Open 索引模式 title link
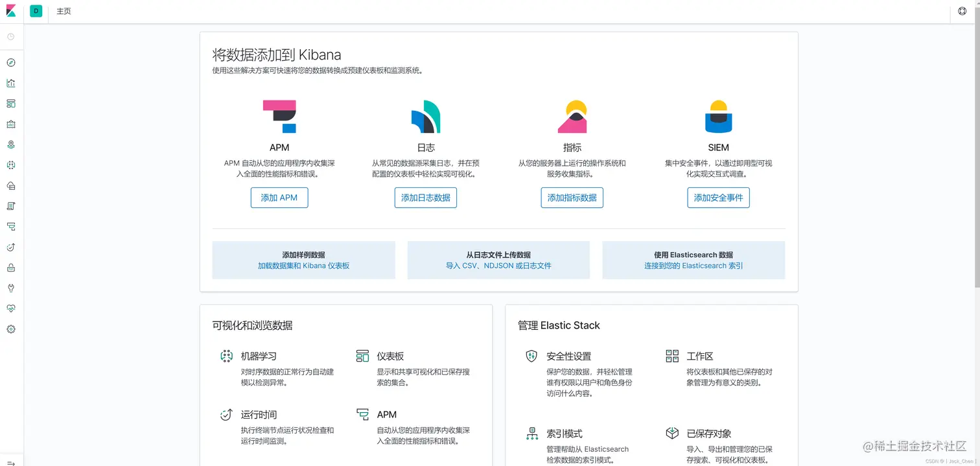980x466 pixels. click(564, 434)
